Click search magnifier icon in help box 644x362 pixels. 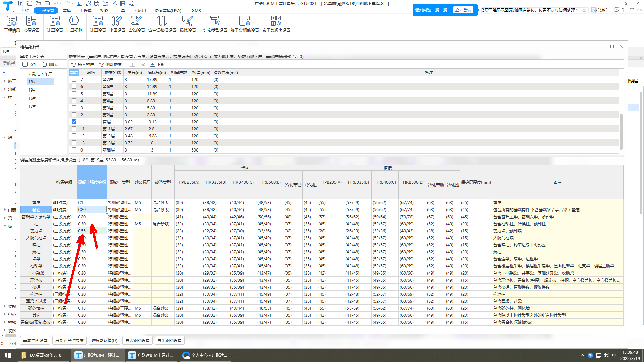pyautogui.click(x=584, y=10)
